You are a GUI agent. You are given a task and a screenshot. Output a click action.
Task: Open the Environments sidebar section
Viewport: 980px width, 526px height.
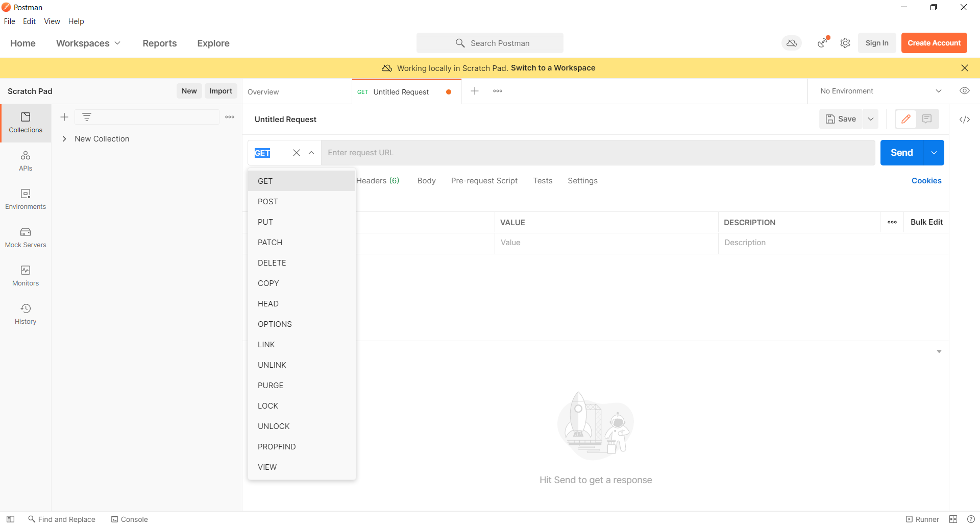pyautogui.click(x=26, y=200)
